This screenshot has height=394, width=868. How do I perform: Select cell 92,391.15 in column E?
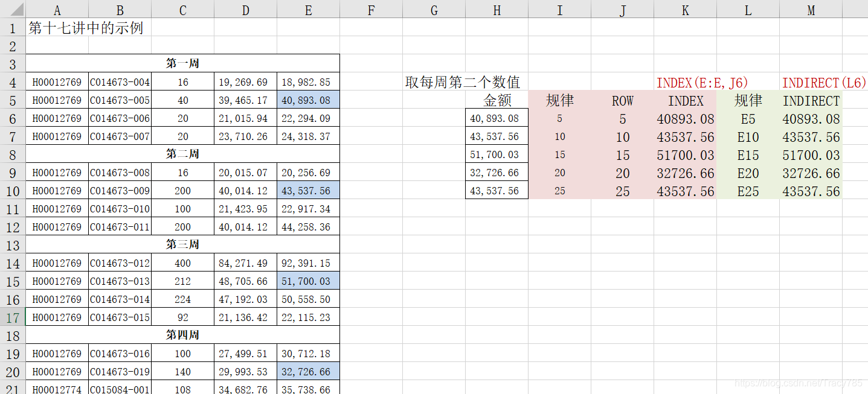pyautogui.click(x=308, y=263)
